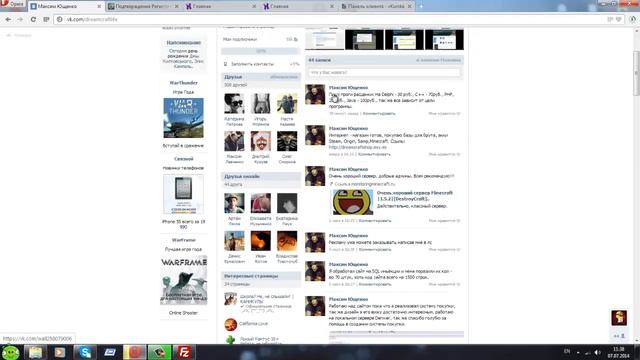Open the Warframe ad image
Viewport: 640px width, 360px height.
click(x=184, y=280)
